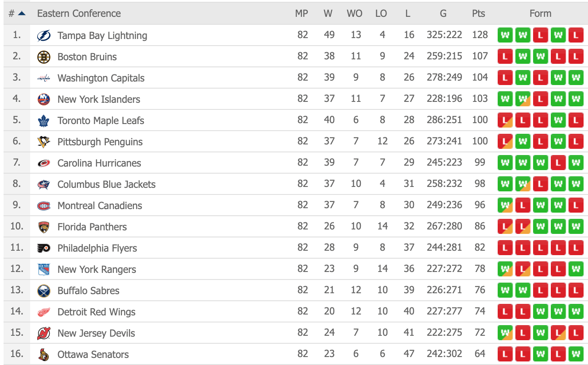588x365 pixels.
Task: Click the Boston Bruins logo icon
Action: (44, 57)
